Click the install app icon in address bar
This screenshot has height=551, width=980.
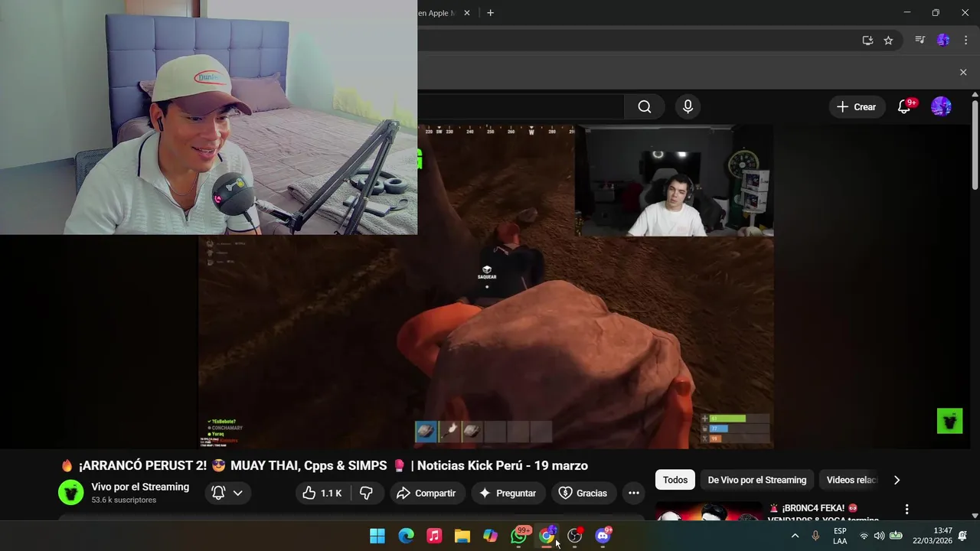click(x=867, y=41)
